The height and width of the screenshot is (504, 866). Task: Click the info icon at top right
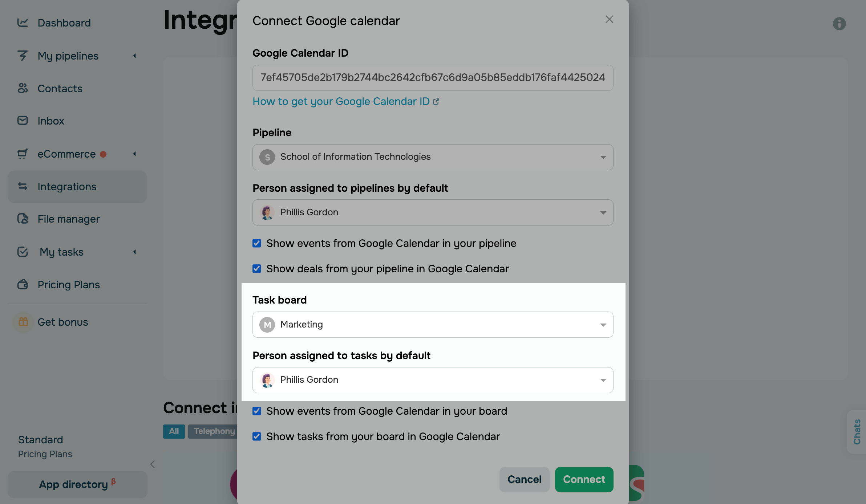[839, 24]
